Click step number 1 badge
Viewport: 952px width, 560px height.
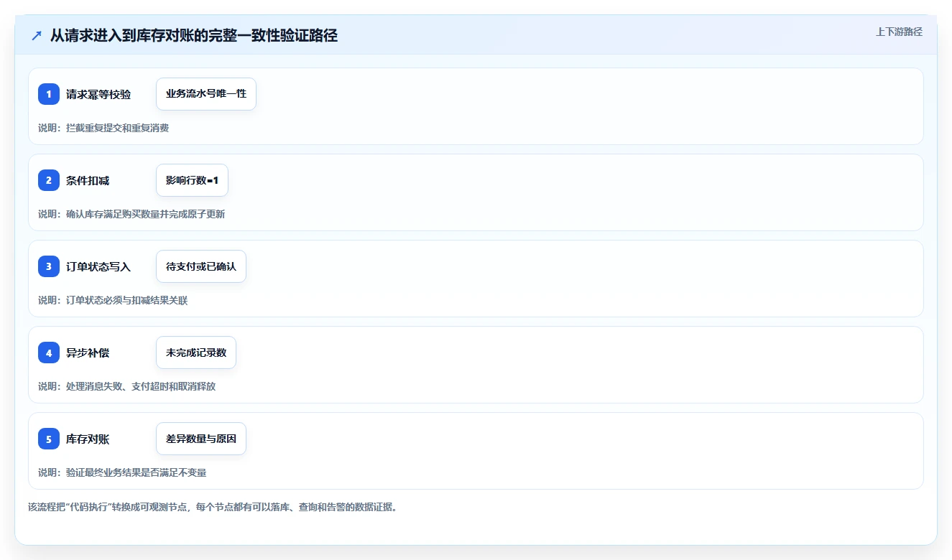pos(49,94)
